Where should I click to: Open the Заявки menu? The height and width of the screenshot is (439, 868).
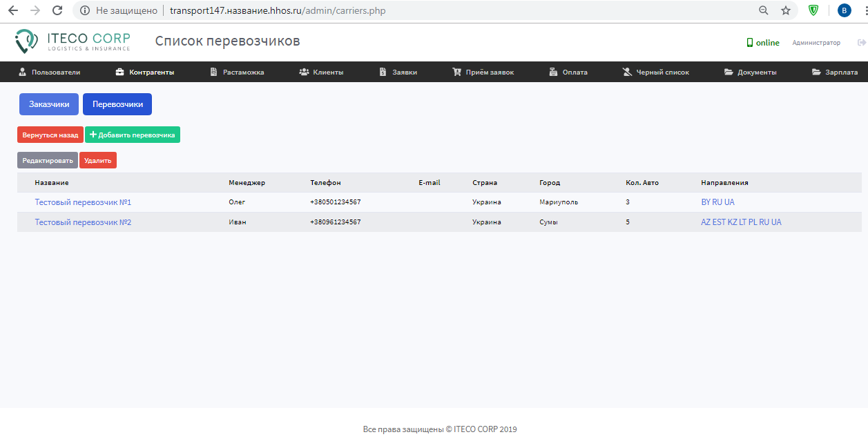coord(398,72)
